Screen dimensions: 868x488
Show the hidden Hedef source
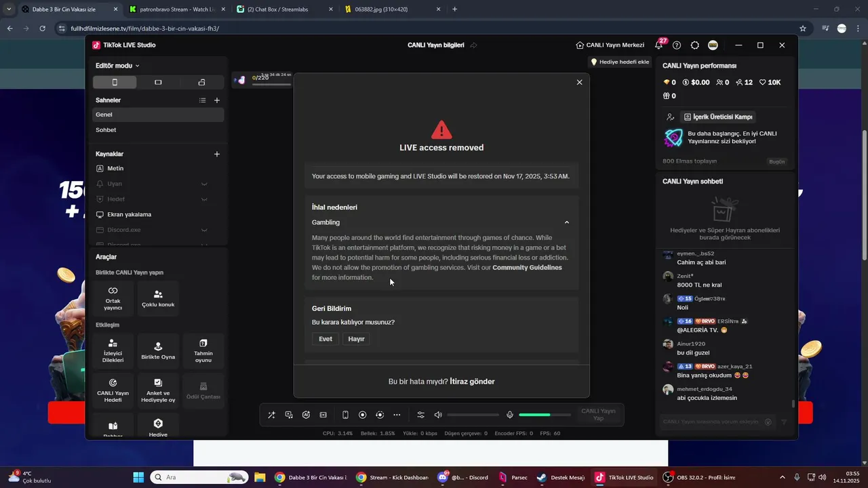[x=204, y=199]
